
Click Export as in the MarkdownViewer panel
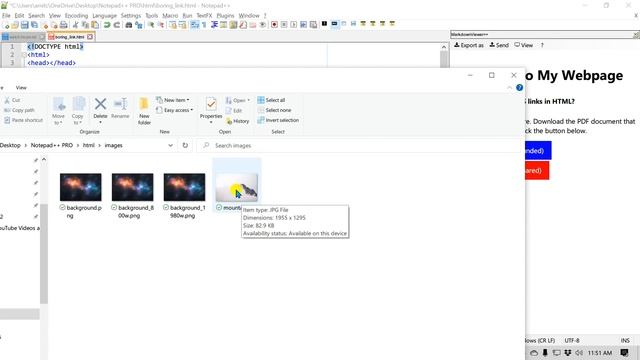coord(469,45)
